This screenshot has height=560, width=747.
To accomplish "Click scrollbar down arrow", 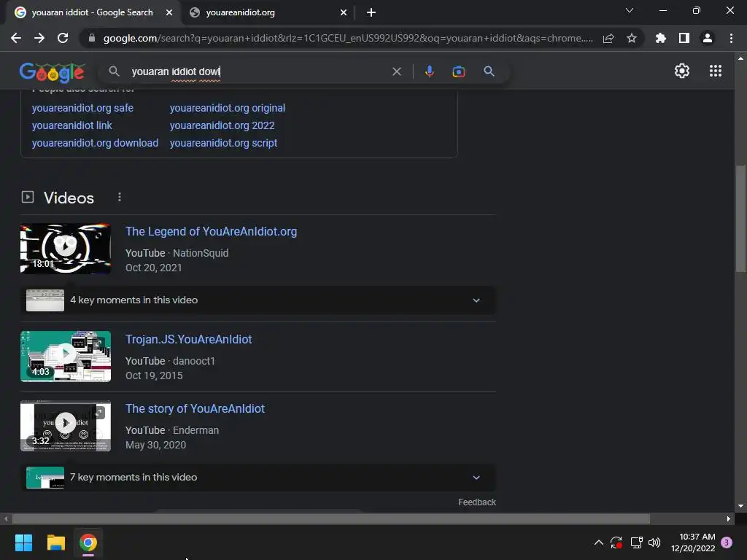I will [x=740, y=506].
